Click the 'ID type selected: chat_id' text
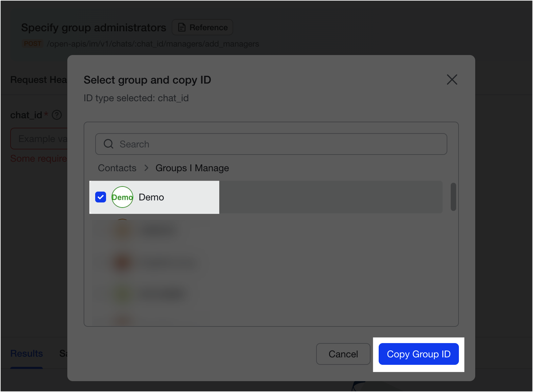This screenshot has width=533, height=392. pyautogui.click(x=136, y=98)
